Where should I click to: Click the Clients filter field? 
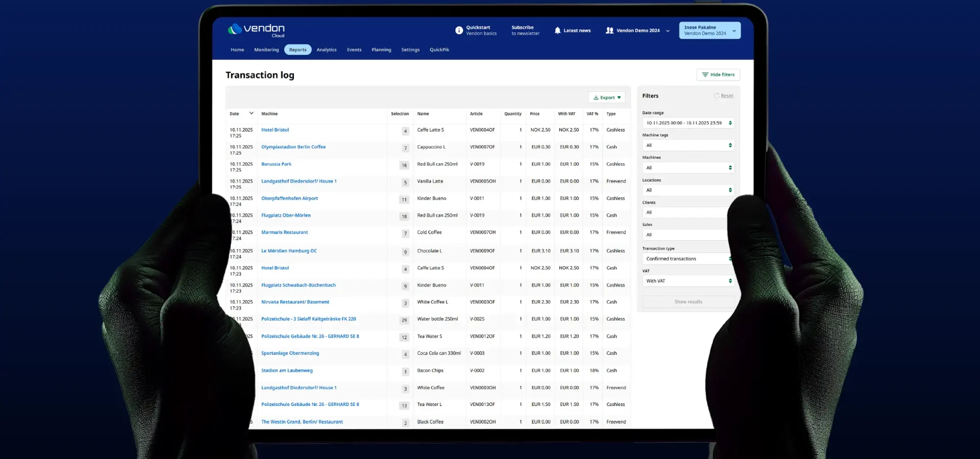pos(686,213)
